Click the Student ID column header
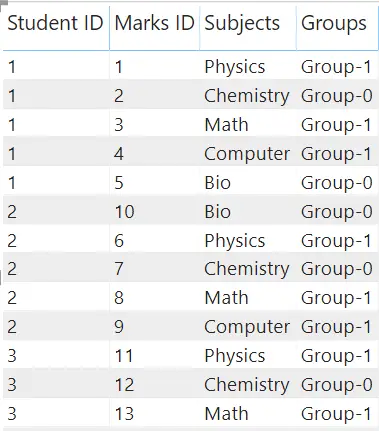 (55, 23)
